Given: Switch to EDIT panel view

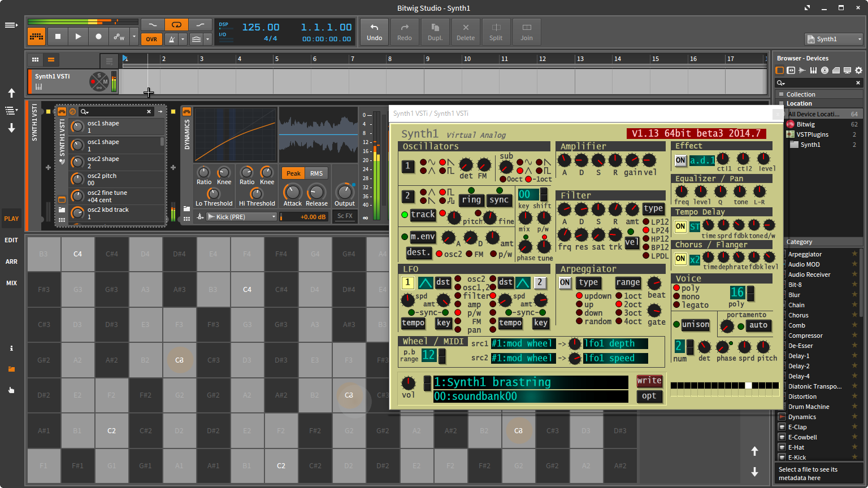Looking at the screenshot, I should (x=11, y=240).
